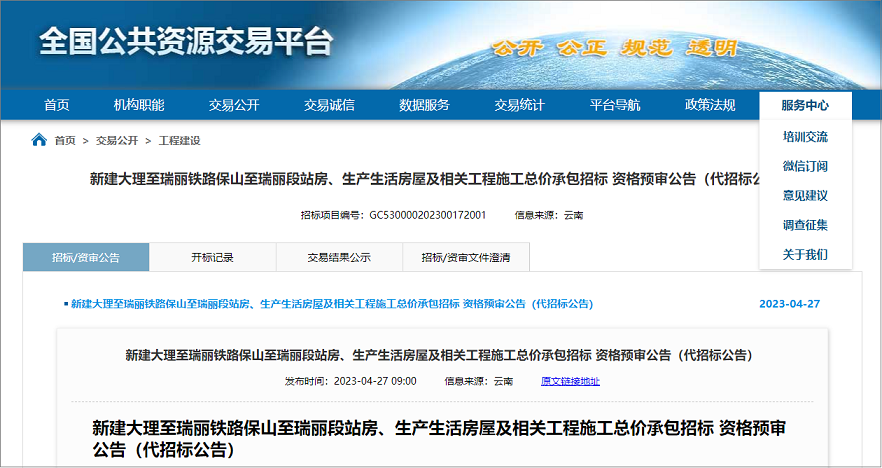Screen dimensions: 882x468
Task: Click the home icon in breadcrumb
Action: pos(39,140)
